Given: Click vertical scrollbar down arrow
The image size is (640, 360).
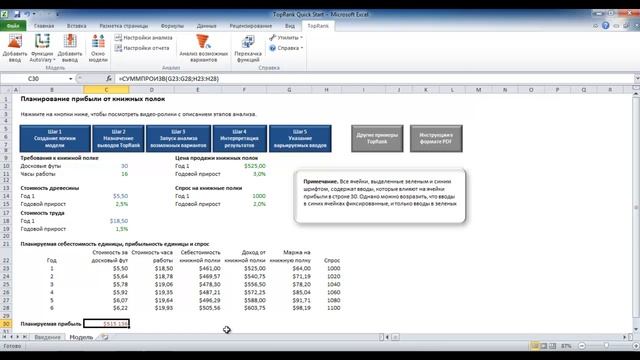Looking at the screenshot, I should (636, 329).
